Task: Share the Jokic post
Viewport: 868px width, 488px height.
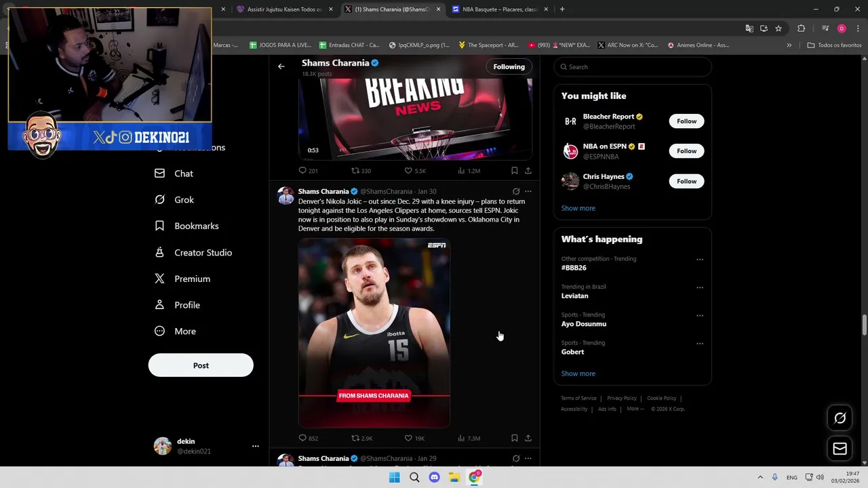Action: [x=528, y=438]
